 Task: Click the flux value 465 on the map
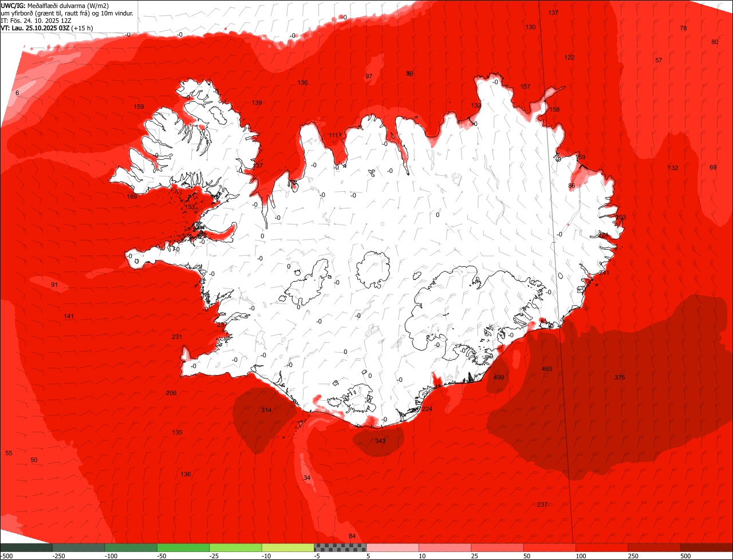click(x=547, y=369)
